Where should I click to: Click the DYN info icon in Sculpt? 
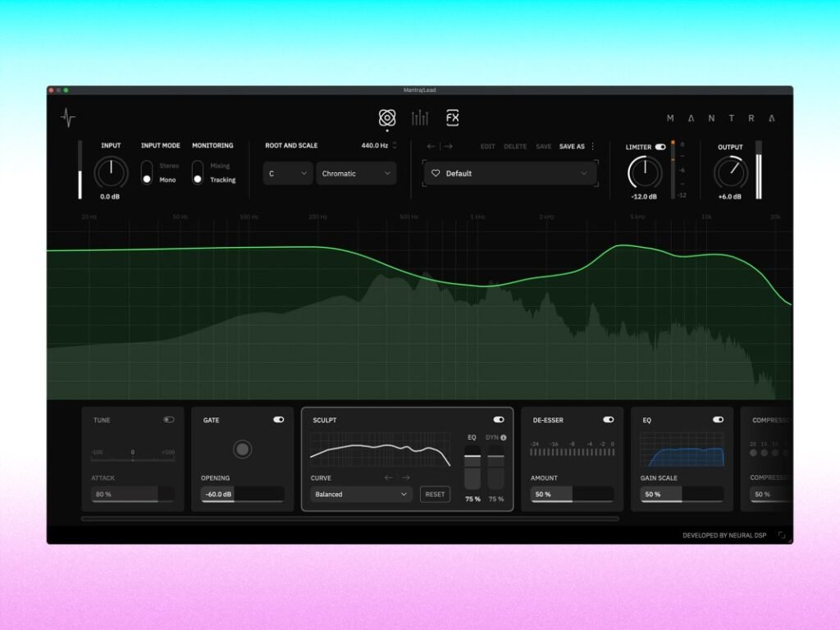(x=504, y=437)
